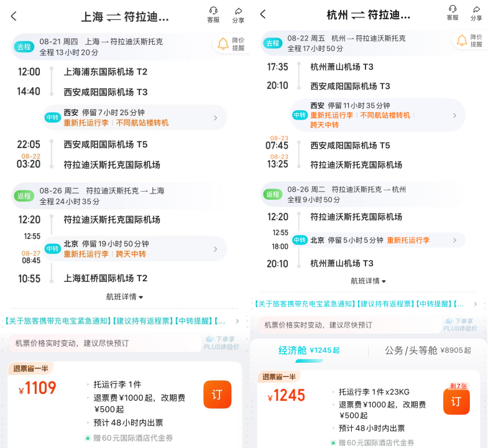Open notices arrow on 杭州 page
The height and width of the screenshot is (448, 488).
475,304
